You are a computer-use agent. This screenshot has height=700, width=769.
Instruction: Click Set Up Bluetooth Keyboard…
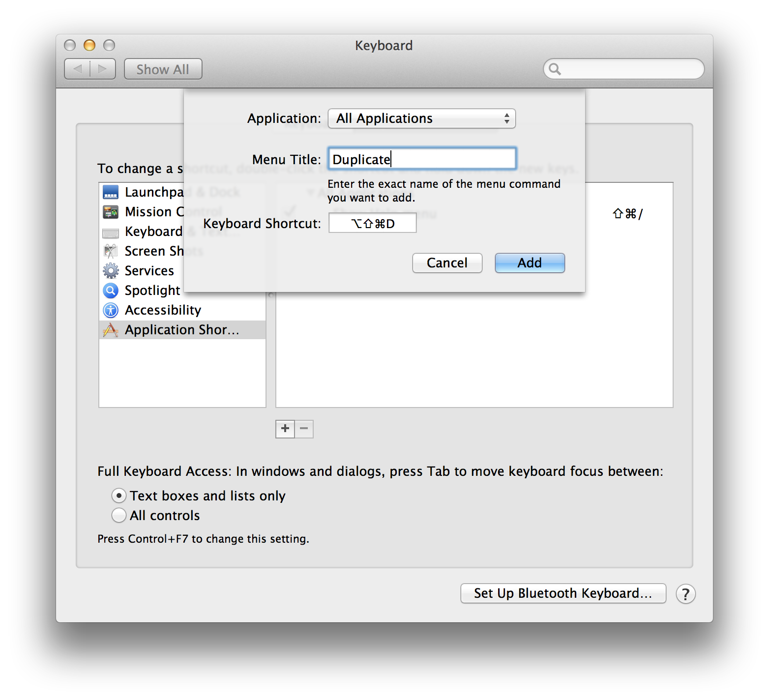(x=563, y=593)
